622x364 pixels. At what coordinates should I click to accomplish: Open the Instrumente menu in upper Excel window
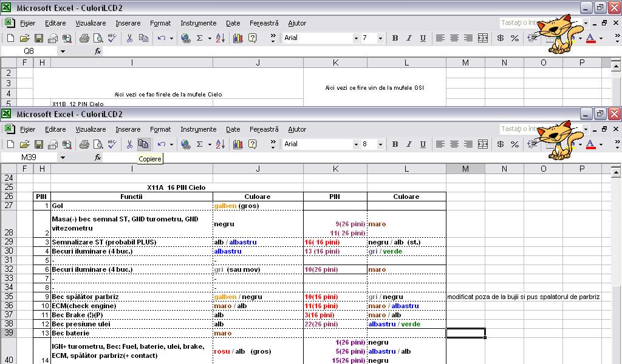[198, 23]
